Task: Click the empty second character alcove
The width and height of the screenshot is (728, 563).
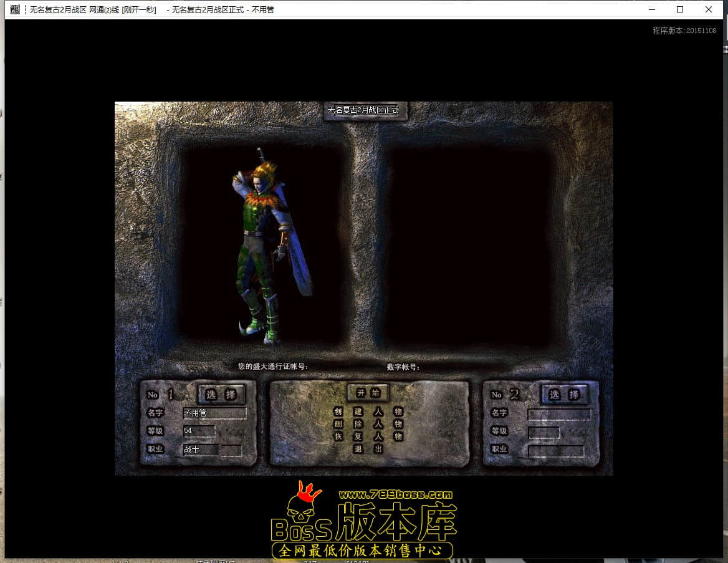Action: pyautogui.click(x=467, y=246)
